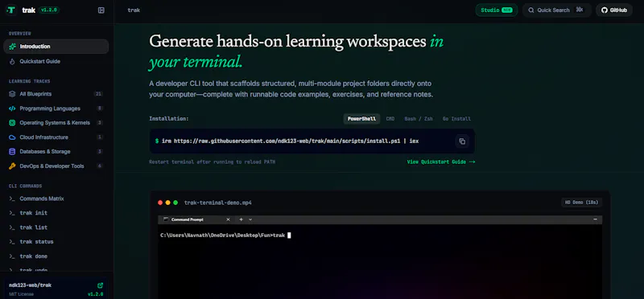Screen dimensions: 644x299
Task: Click the terminal demo video area
Action: [380, 257]
